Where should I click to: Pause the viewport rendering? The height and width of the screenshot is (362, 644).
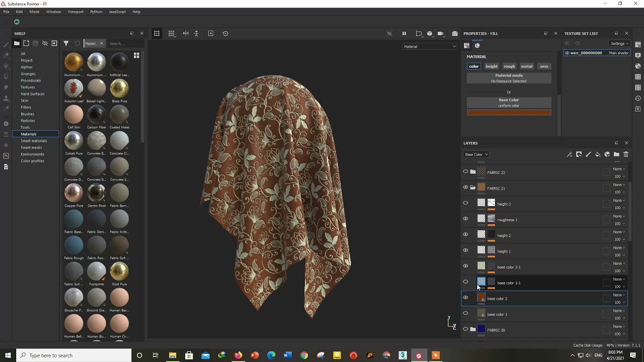coord(404,33)
